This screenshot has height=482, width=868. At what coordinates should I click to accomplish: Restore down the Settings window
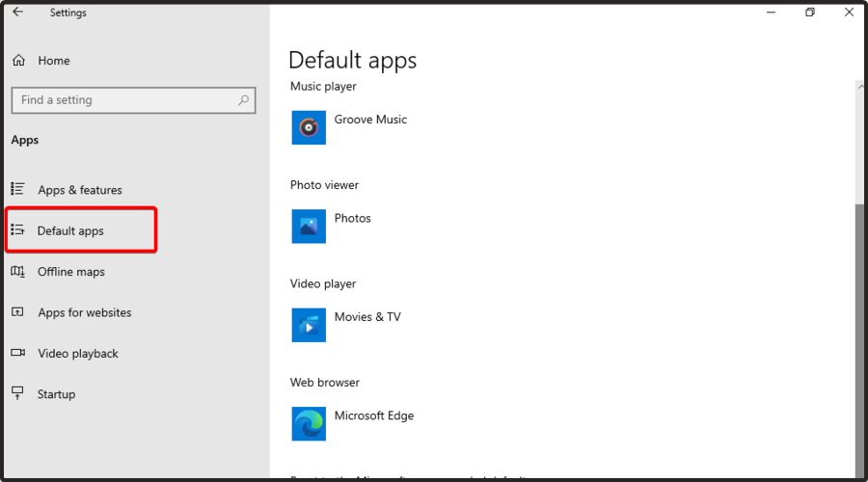click(810, 13)
